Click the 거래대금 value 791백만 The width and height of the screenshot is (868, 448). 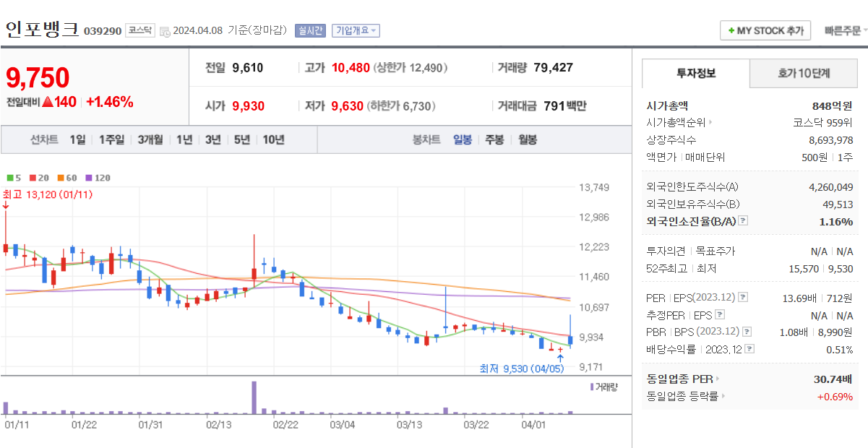click(565, 106)
